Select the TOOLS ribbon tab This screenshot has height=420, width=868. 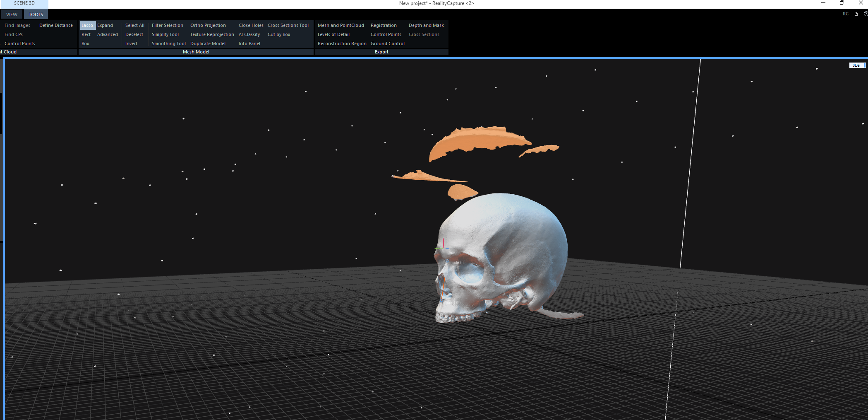(36, 14)
